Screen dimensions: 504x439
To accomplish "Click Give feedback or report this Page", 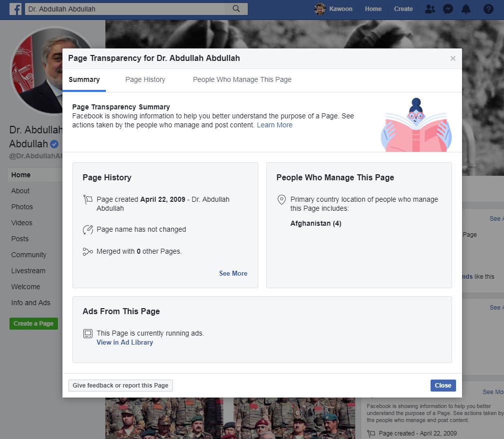I will pos(120,386).
